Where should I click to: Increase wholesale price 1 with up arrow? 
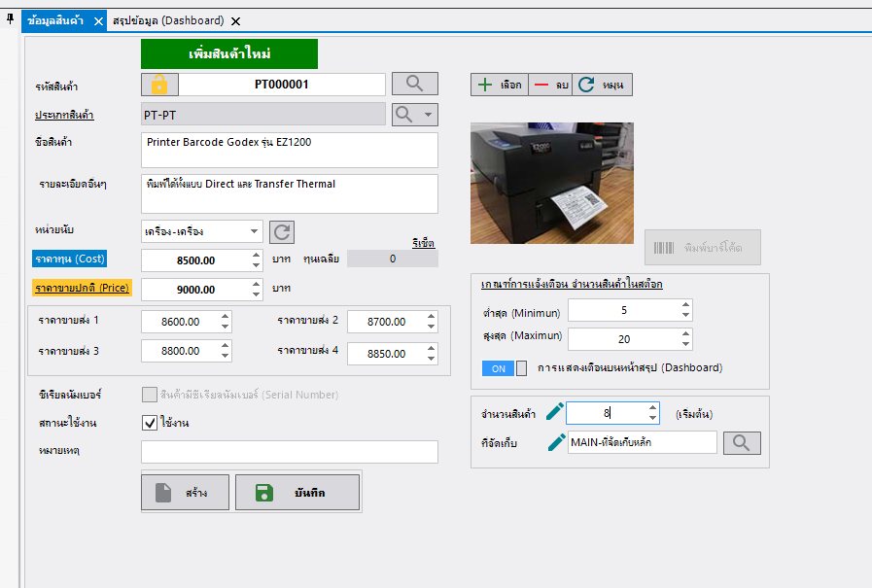point(225,316)
